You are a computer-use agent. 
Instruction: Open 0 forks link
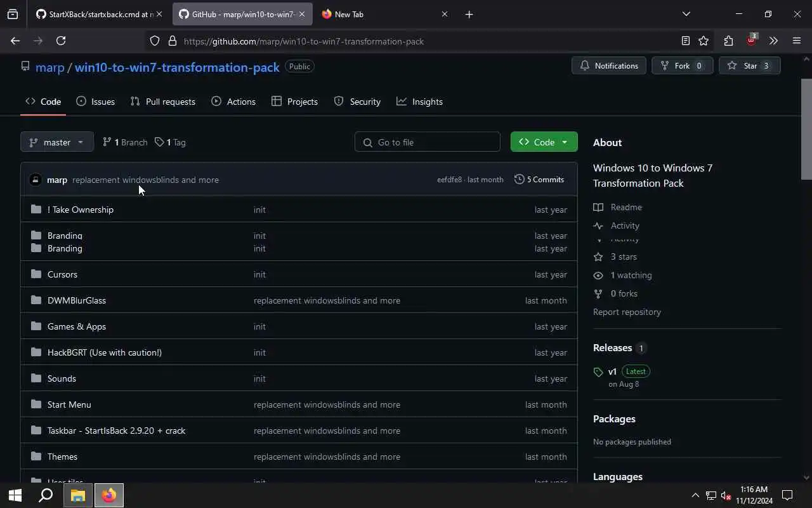pyautogui.click(x=615, y=293)
